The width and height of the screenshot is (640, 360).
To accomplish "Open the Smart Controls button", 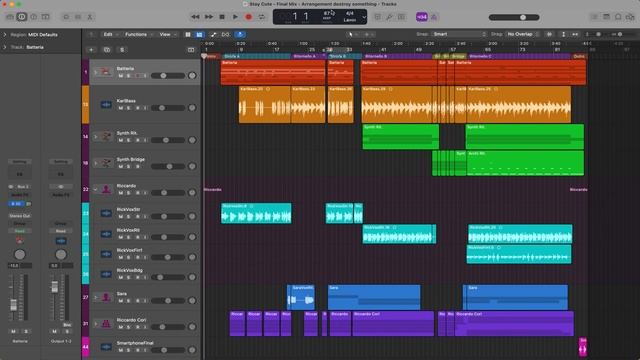I will 65,17.
